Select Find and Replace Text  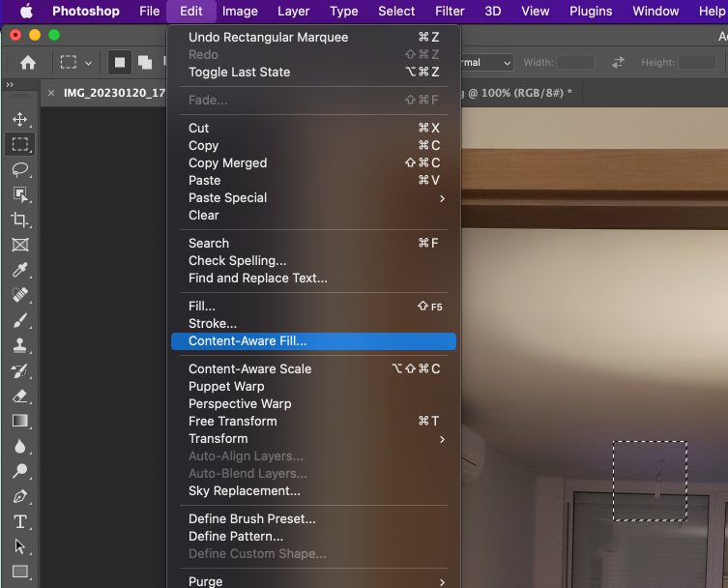[313, 279]
